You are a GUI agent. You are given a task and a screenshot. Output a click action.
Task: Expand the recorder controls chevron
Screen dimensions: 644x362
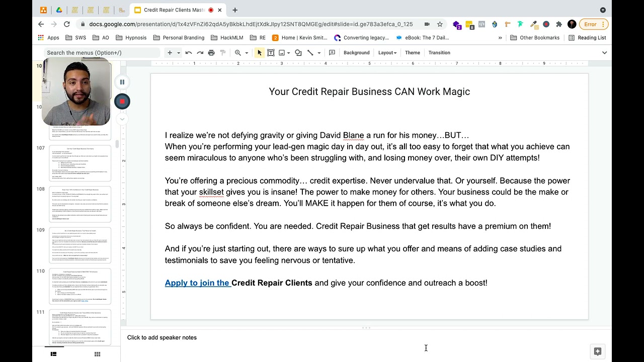[122, 119]
